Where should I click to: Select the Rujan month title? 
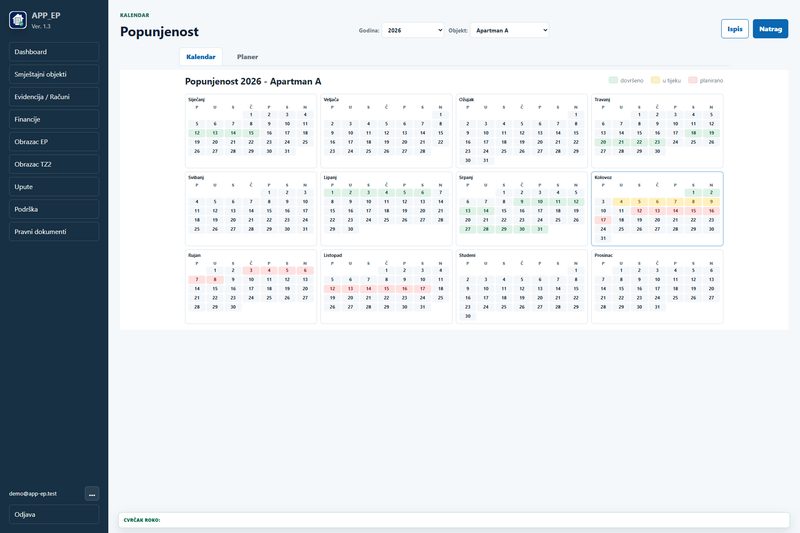(x=194, y=255)
